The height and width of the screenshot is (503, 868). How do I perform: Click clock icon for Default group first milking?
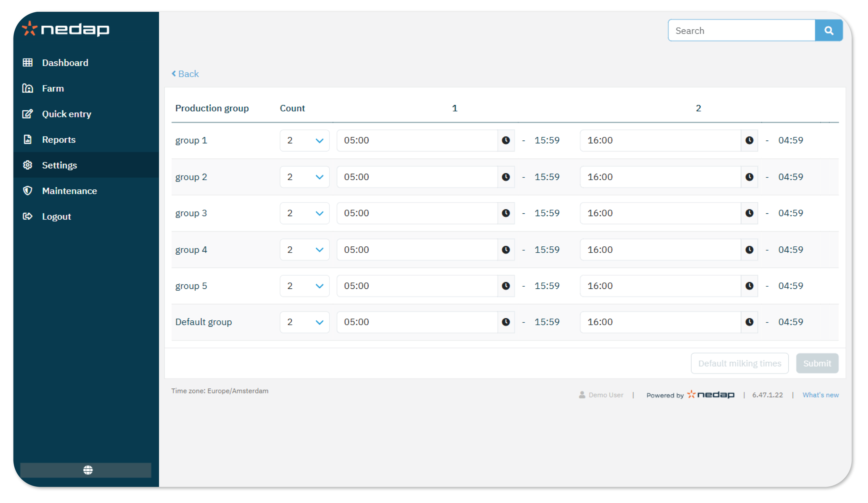[506, 322]
